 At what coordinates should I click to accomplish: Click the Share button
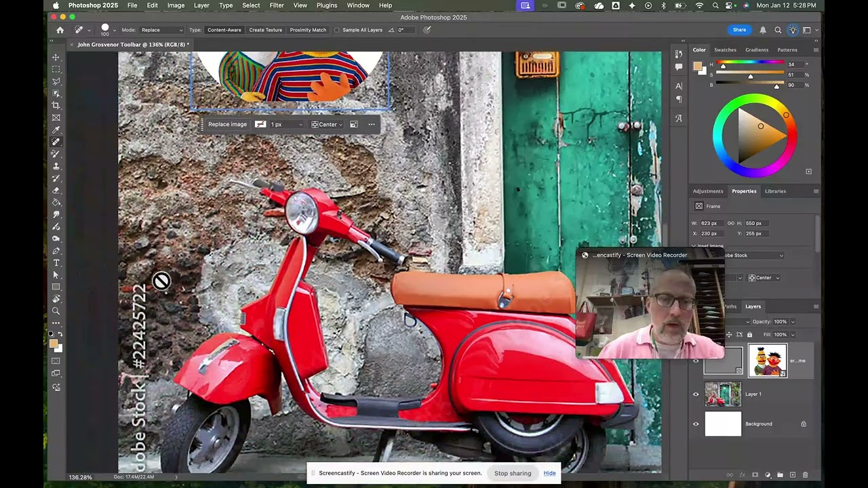click(x=739, y=30)
